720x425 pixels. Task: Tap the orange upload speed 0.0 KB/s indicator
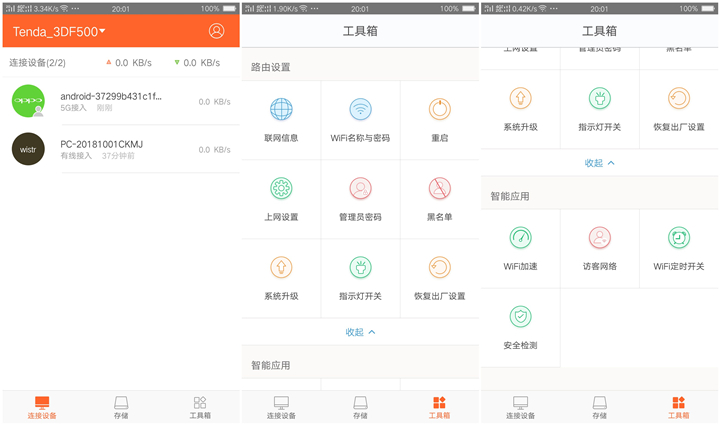[129, 63]
